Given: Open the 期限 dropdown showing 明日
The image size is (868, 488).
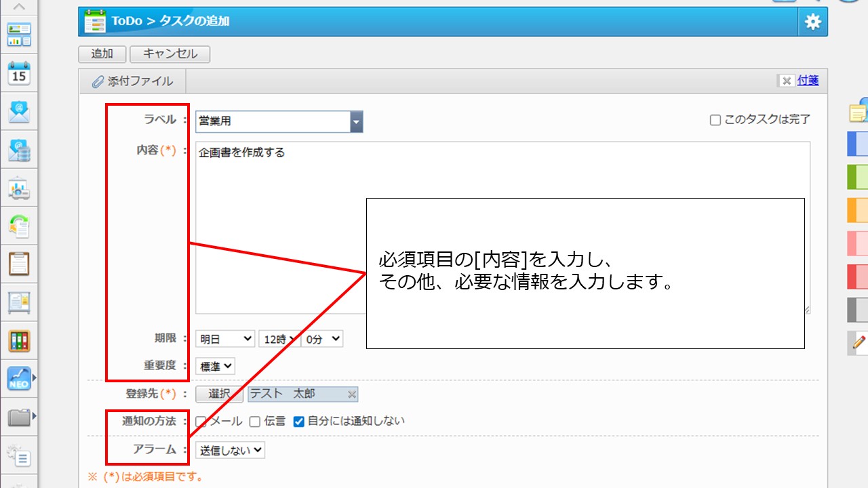Looking at the screenshot, I should [225, 339].
